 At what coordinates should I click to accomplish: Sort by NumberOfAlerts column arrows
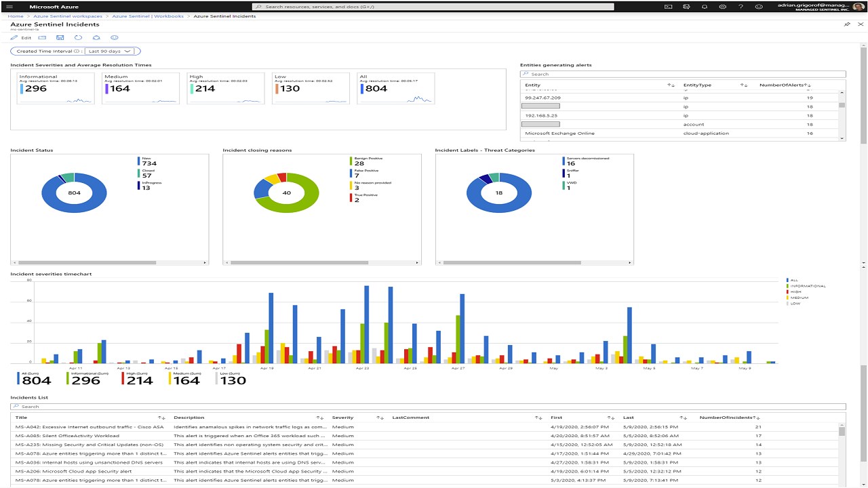pyautogui.click(x=809, y=85)
